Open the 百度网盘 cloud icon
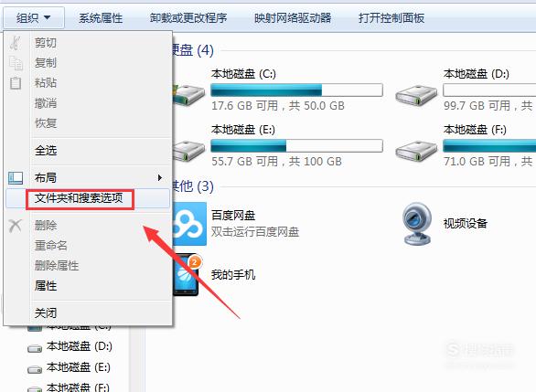 189,224
